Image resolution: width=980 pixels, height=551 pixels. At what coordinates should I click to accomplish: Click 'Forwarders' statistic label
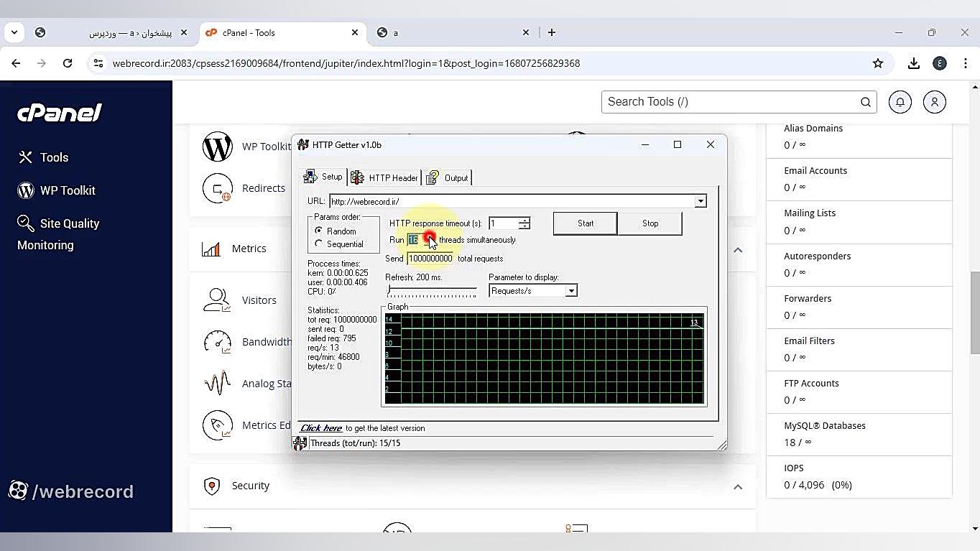(808, 299)
